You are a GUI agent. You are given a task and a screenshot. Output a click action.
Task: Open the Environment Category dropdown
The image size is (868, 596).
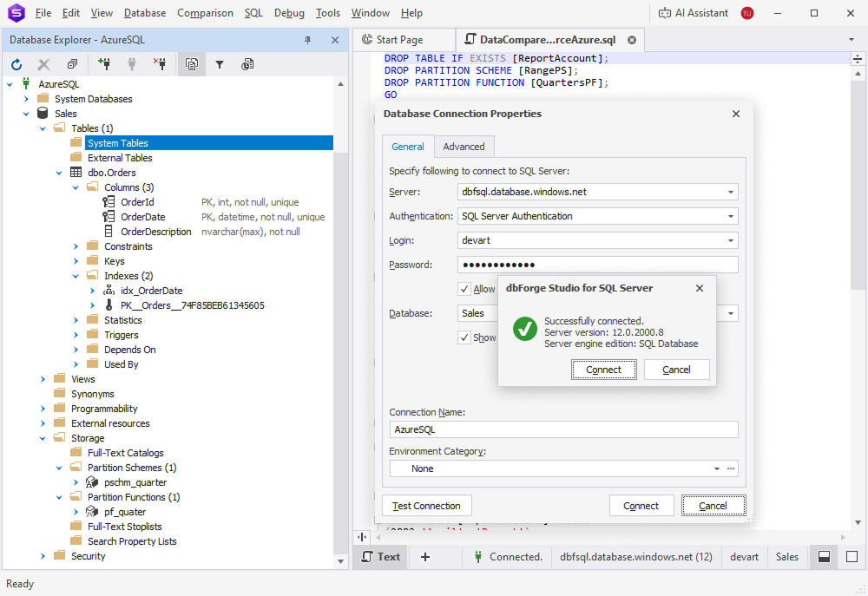click(716, 468)
